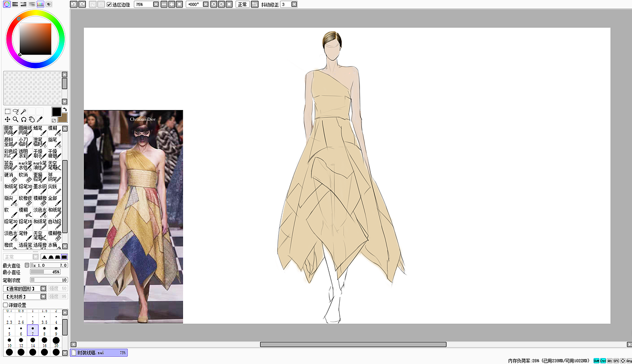Image resolution: width=632 pixels, height=364 pixels.
Task: Click the Redo arrow icon
Action: [x=82, y=4]
